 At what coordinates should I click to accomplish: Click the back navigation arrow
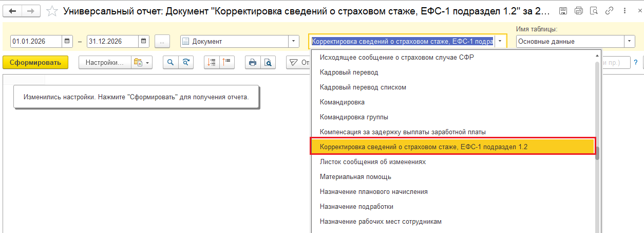tap(12, 11)
